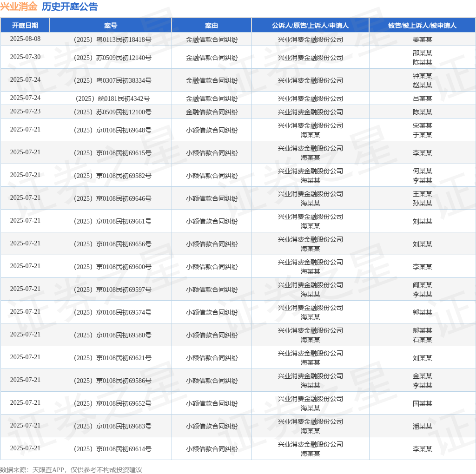This screenshot has height=474, width=476.
Task: Click the 历史开庭公告 heading
Action: tap(70, 7)
